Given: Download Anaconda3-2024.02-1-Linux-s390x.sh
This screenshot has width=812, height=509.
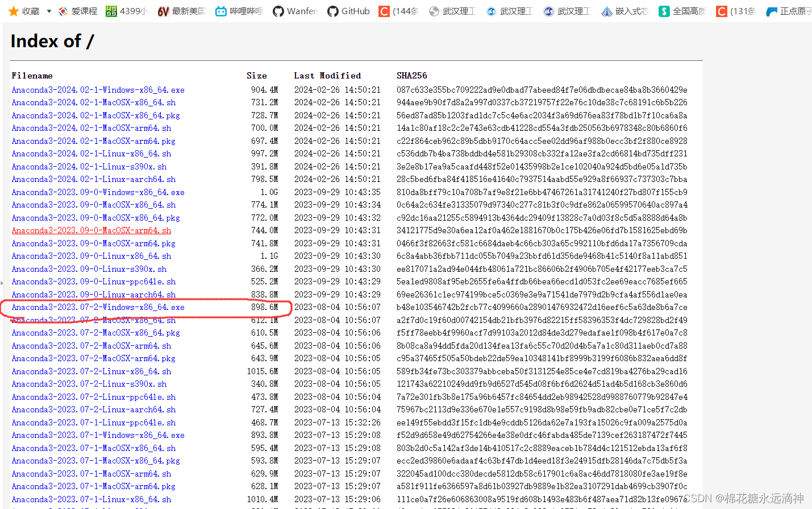Looking at the screenshot, I should (x=89, y=167).
